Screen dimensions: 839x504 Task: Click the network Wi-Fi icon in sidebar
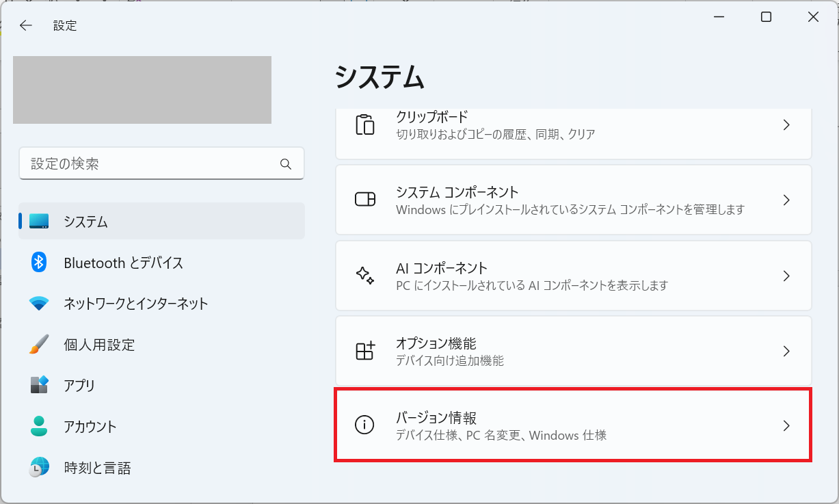coord(39,304)
